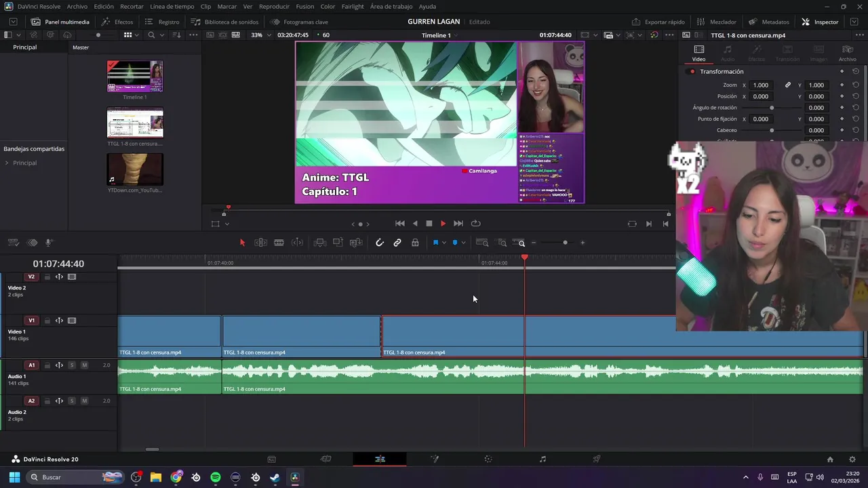Zoom in timeline with plus button
This screenshot has height=488, width=868.
[x=583, y=243]
